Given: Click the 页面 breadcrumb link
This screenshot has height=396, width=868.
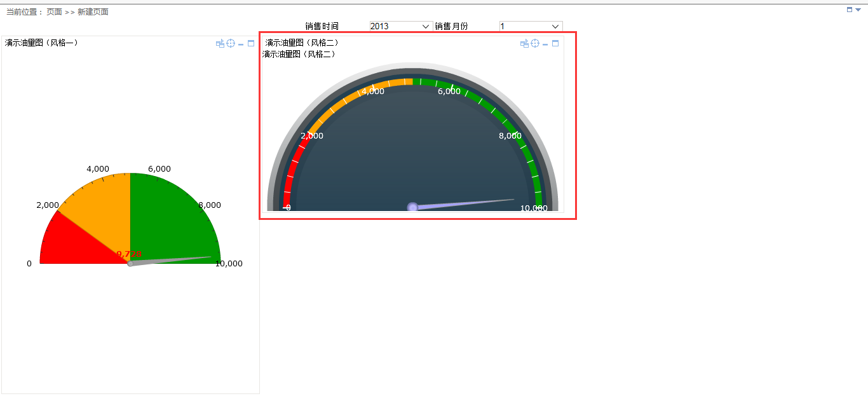Looking at the screenshot, I should 54,11.
